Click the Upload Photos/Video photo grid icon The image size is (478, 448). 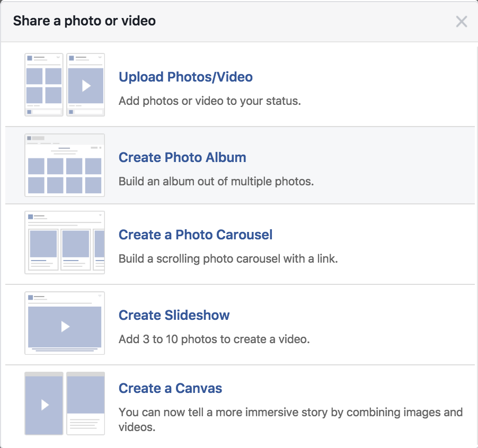(x=44, y=85)
